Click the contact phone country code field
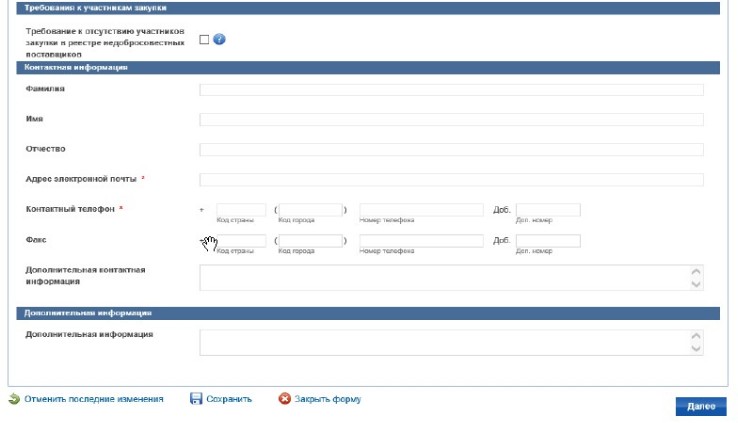The width and height of the screenshot is (738, 423). (x=241, y=210)
